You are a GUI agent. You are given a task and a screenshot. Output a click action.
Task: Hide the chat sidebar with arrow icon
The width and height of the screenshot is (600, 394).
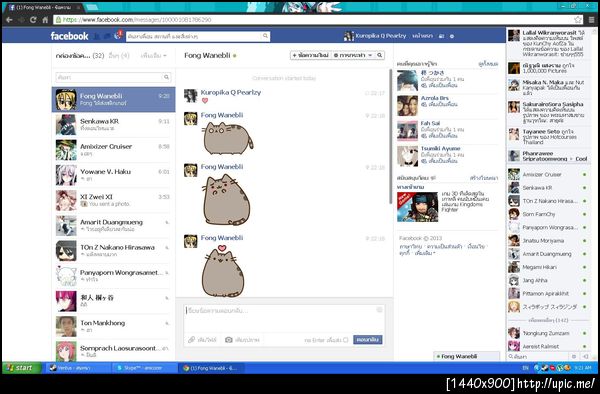coord(585,356)
